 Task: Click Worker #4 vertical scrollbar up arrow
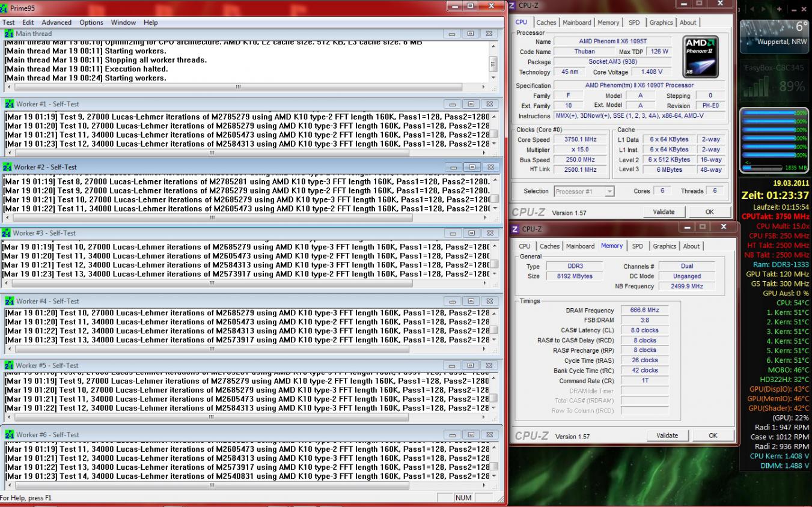(x=494, y=313)
